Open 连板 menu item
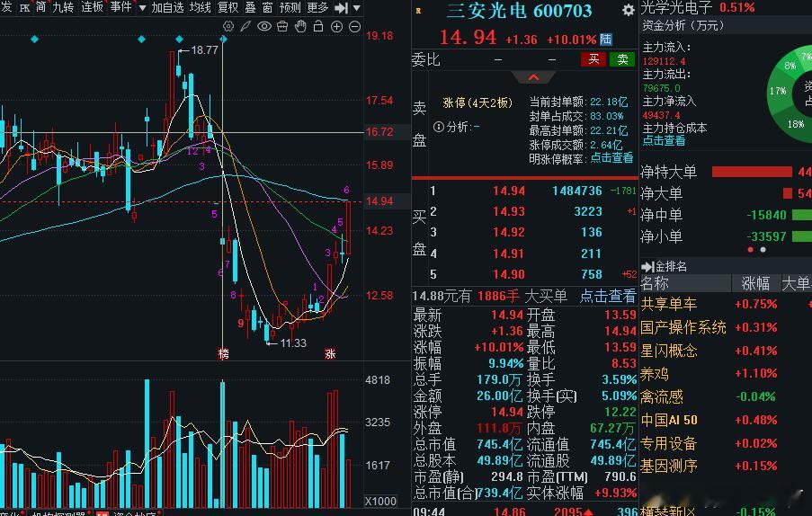Image resolution: width=812 pixels, height=516 pixels. pos(93,7)
